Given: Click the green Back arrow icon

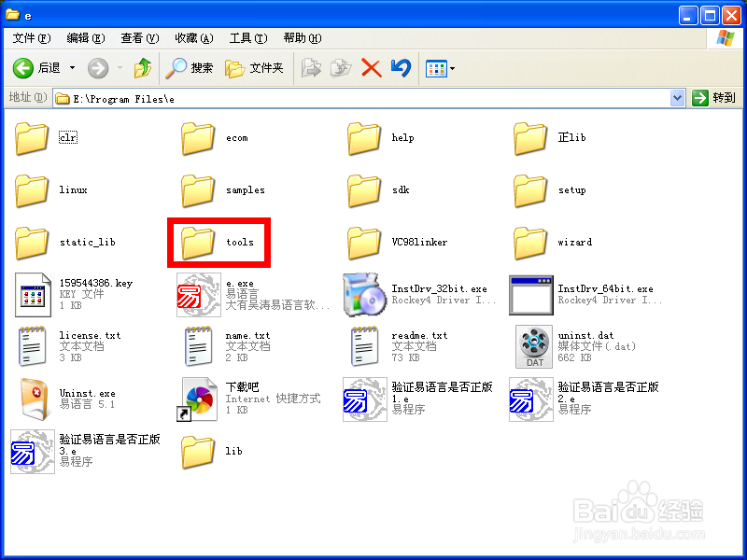Looking at the screenshot, I should pyautogui.click(x=22, y=68).
